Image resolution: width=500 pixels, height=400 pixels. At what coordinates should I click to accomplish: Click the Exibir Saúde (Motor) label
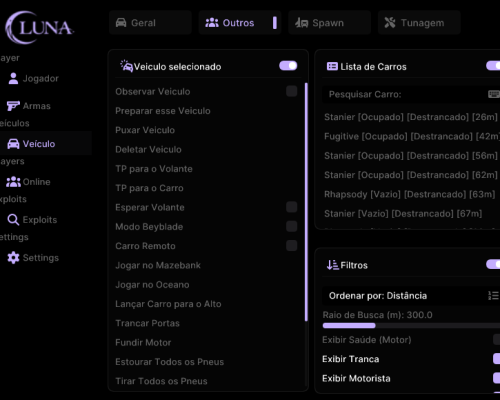(x=367, y=340)
